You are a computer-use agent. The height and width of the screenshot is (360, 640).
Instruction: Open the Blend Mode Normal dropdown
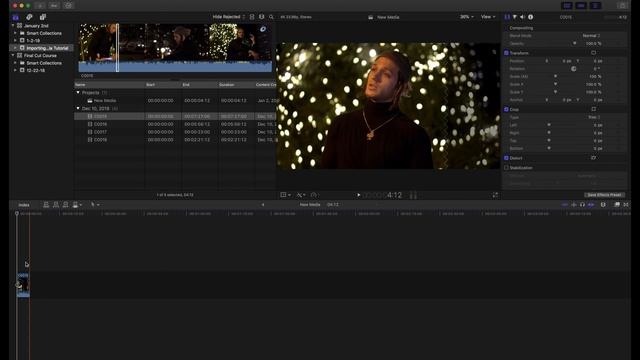coord(591,36)
